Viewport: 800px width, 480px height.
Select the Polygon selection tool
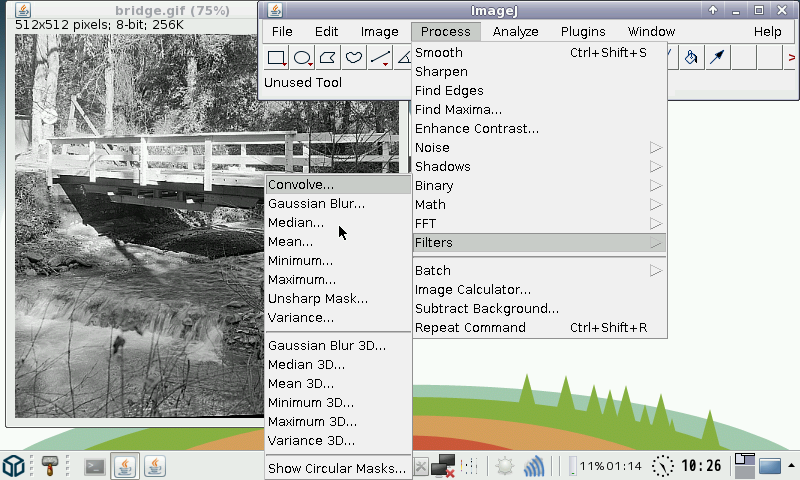[x=328, y=57]
